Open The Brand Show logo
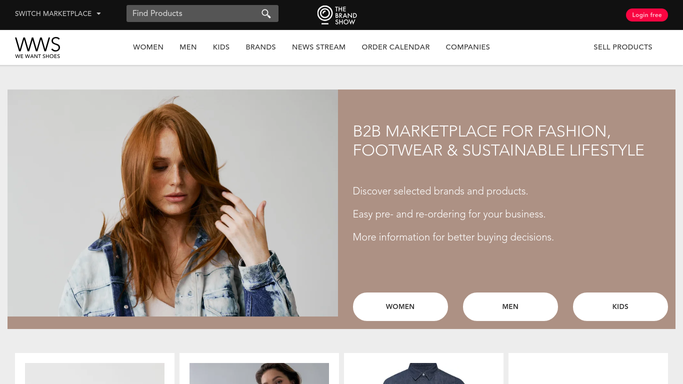Screen dimensions: 683x384 pos(337,15)
